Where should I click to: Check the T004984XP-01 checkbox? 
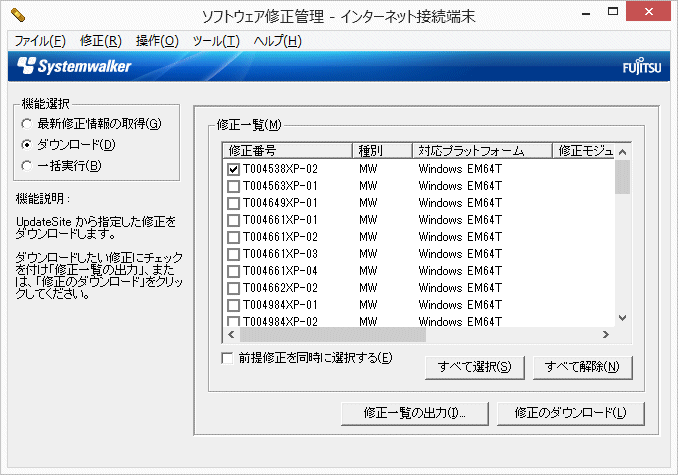click(x=233, y=305)
